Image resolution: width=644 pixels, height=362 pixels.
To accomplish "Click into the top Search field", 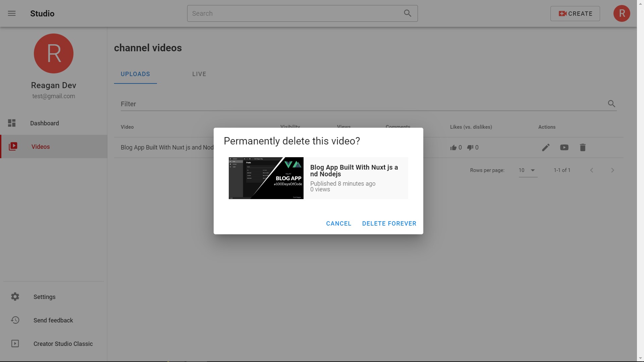I will 295,13.
